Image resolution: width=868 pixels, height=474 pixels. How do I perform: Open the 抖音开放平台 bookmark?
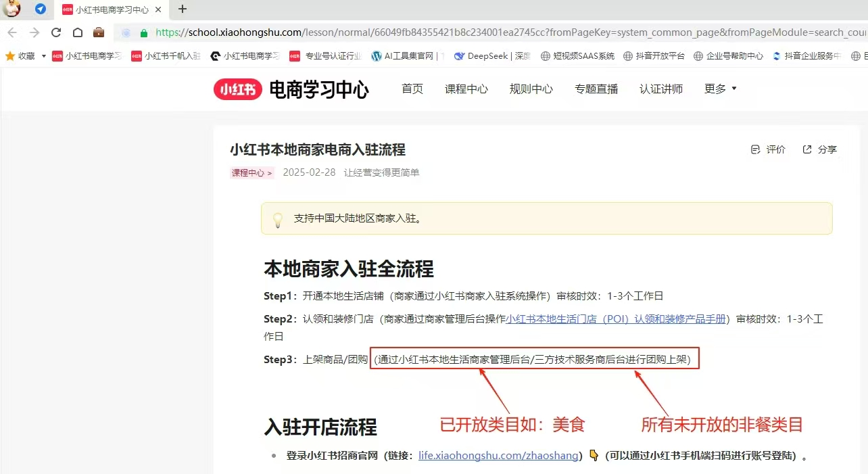[x=654, y=56]
